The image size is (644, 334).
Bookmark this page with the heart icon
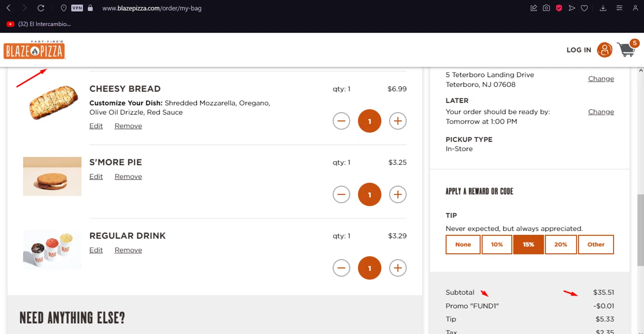point(584,8)
